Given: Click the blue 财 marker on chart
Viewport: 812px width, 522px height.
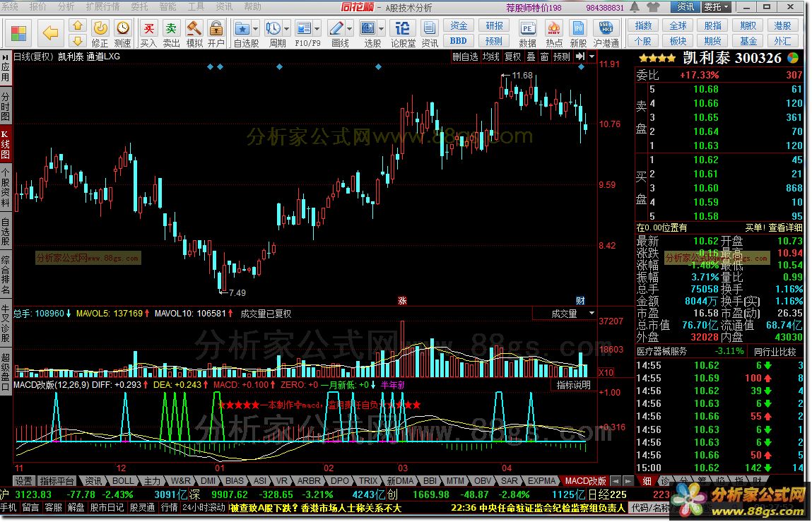Looking at the screenshot, I should (580, 301).
